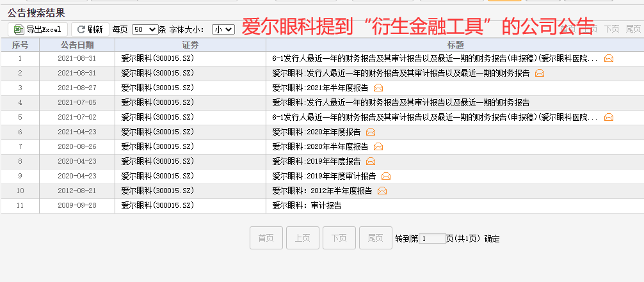Screen dimensions: 644x282
Task: Select date 2020-08-26 in row 7
Action: [x=77, y=146]
